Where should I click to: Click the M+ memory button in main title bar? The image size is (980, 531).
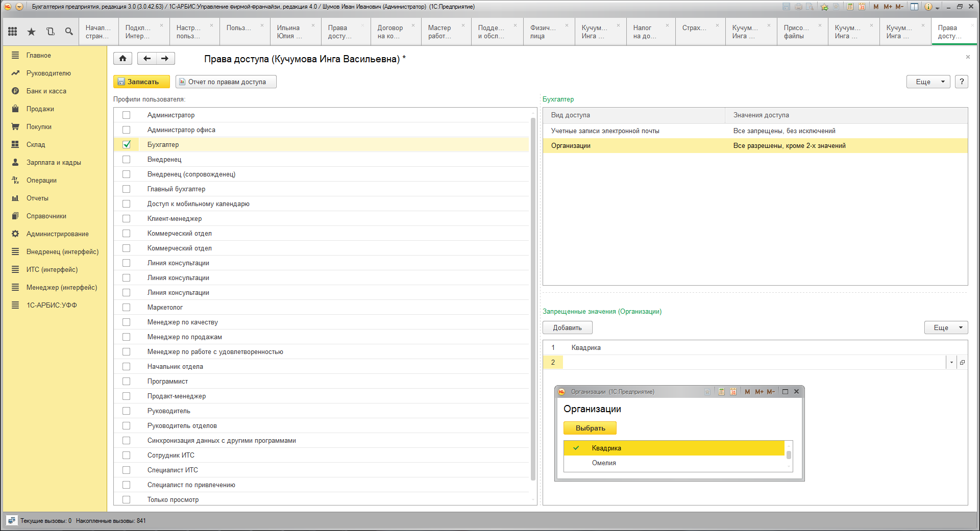tap(888, 7)
